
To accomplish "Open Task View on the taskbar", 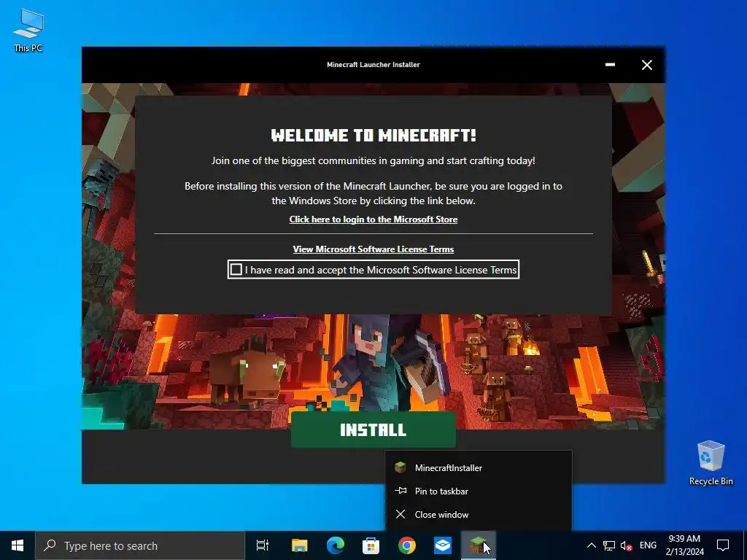I will [x=263, y=545].
